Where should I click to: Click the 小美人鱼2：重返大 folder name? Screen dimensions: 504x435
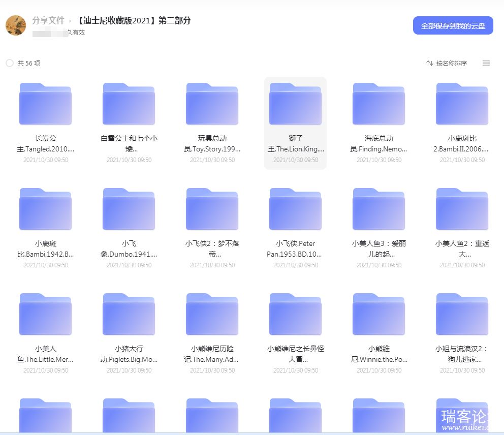point(462,249)
